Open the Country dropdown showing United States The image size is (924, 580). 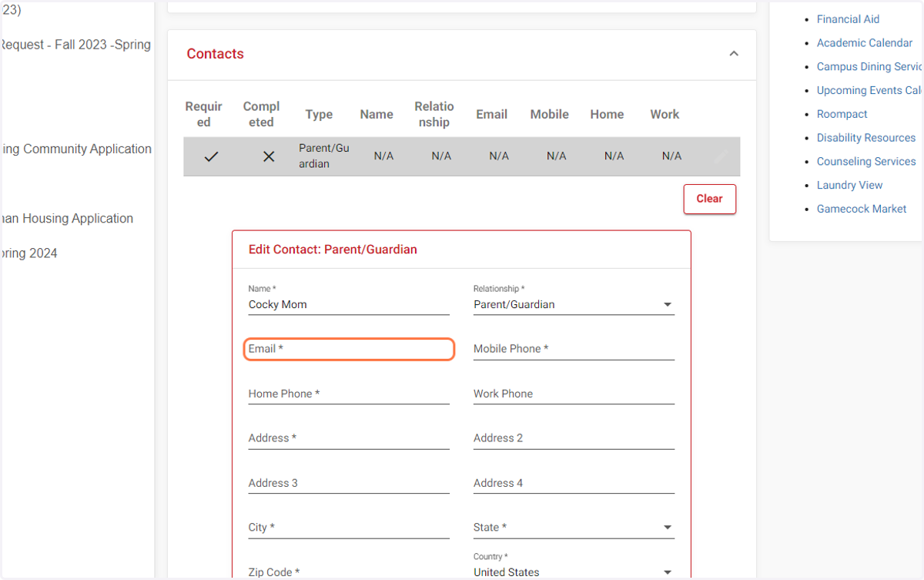tap(574, 572)
